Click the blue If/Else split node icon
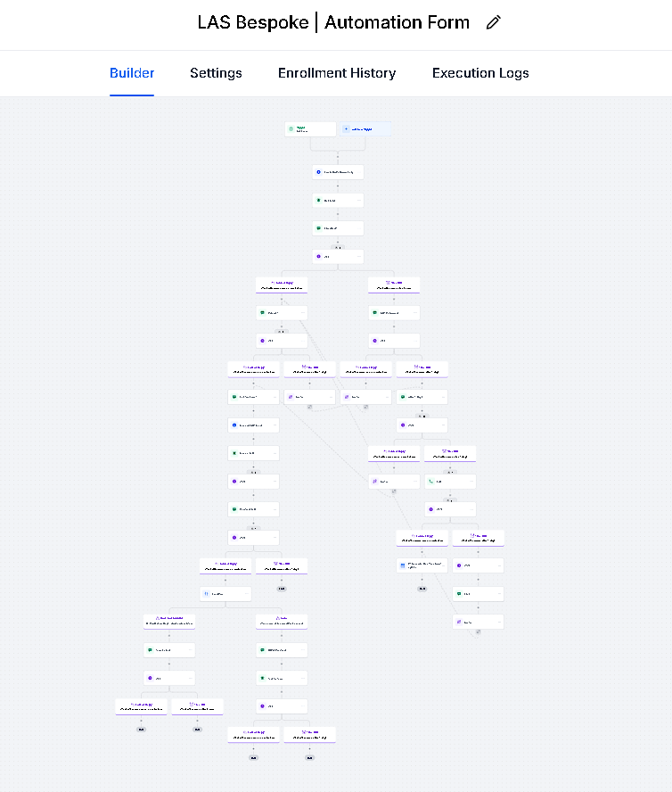The width and height of the screenshot is (672, 792). pos(205,594)
